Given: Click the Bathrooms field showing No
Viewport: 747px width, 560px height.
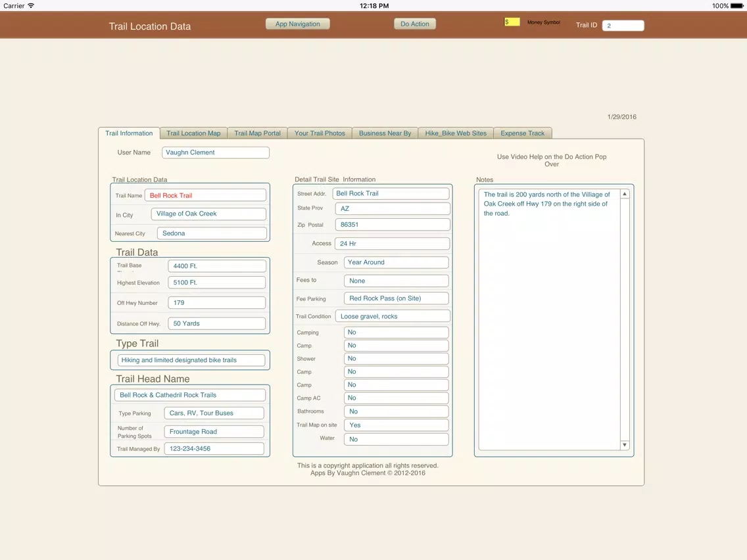Looking at the screenshot, I should click(x=396, y=411).
